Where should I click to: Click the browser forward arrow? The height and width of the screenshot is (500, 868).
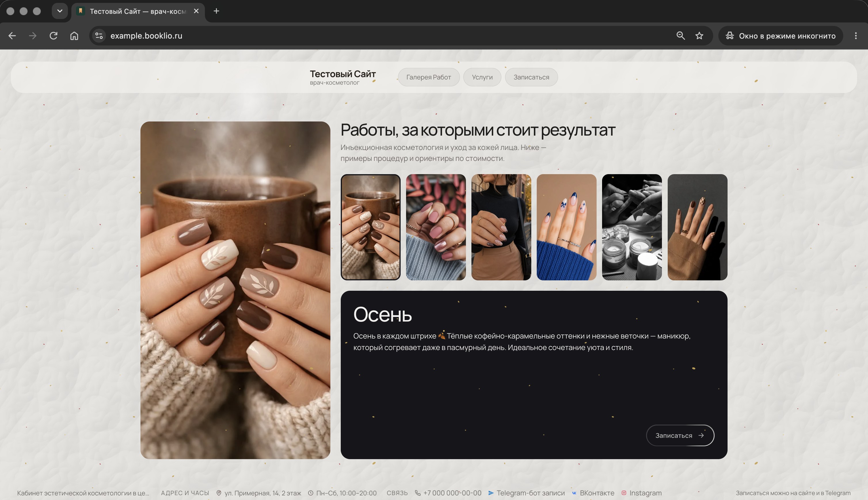coord(33,36)
